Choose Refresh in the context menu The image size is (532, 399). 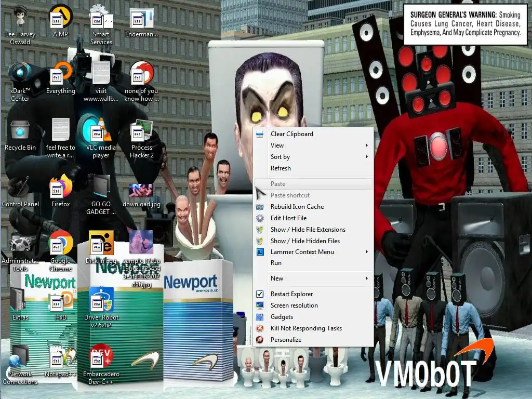[313, 168]
